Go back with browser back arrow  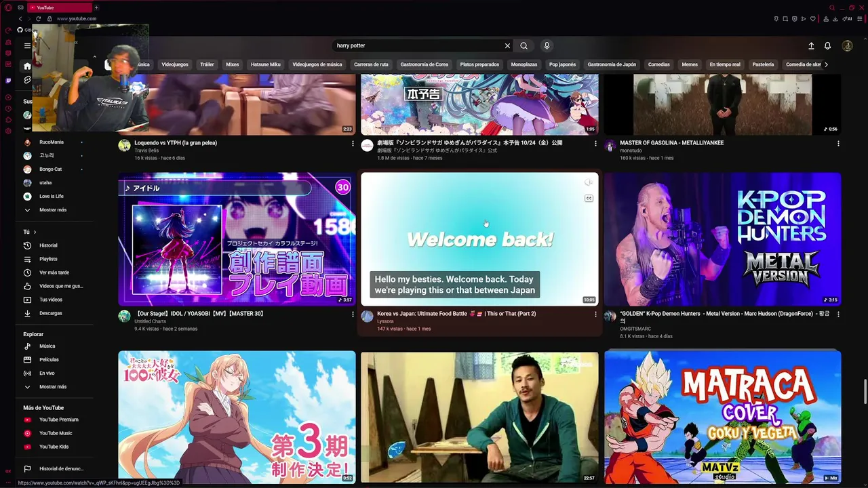tap(20, 18)
